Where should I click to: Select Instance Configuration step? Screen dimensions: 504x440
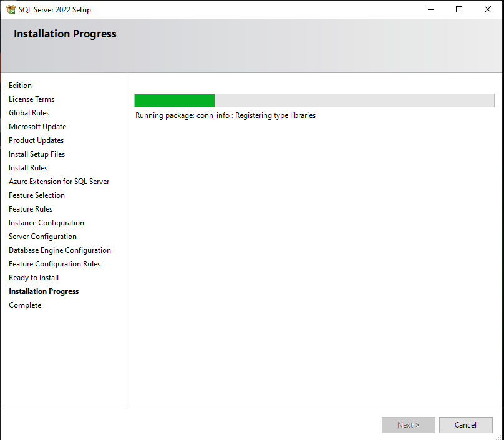46,223
